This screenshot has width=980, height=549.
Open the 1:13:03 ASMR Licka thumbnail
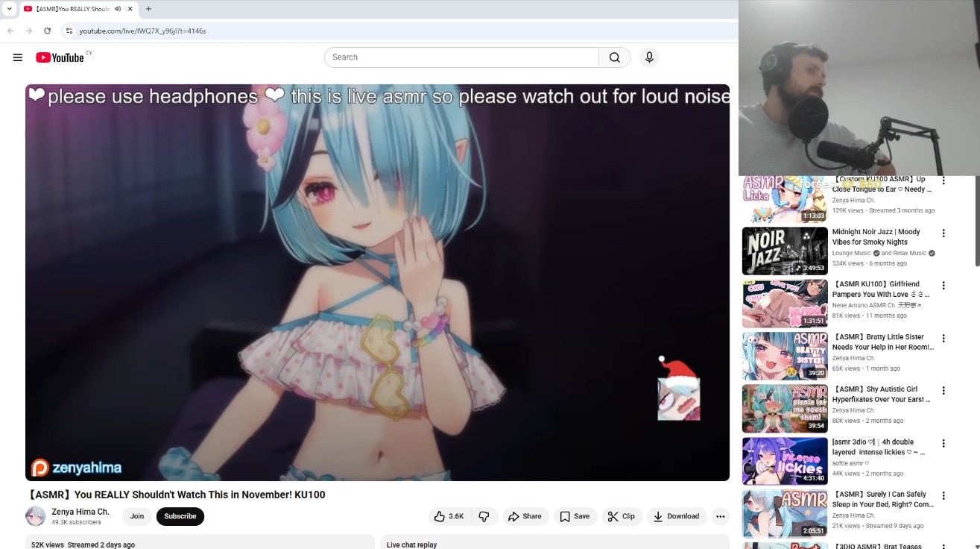(785, 199)
